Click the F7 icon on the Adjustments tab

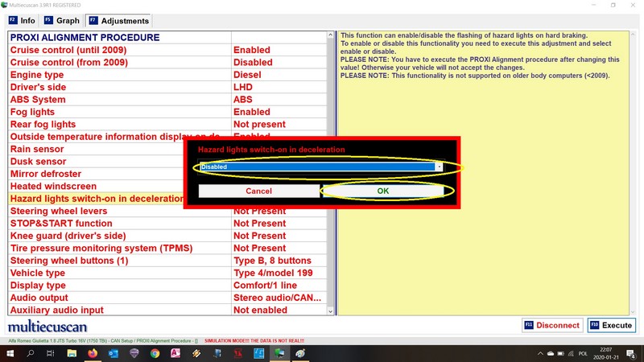click(93, 20)
